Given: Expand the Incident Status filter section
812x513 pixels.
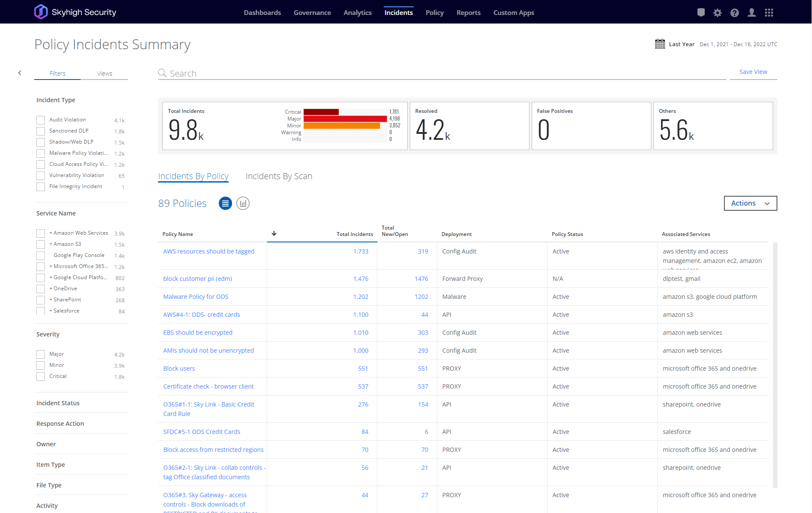Looking at the screenshot, I should (x=58, y=403).
